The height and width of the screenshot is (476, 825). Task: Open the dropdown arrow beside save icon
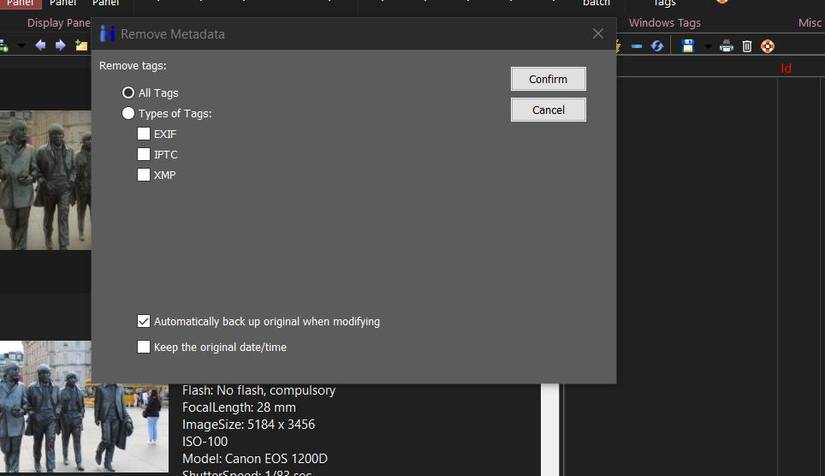coord(708,47)
